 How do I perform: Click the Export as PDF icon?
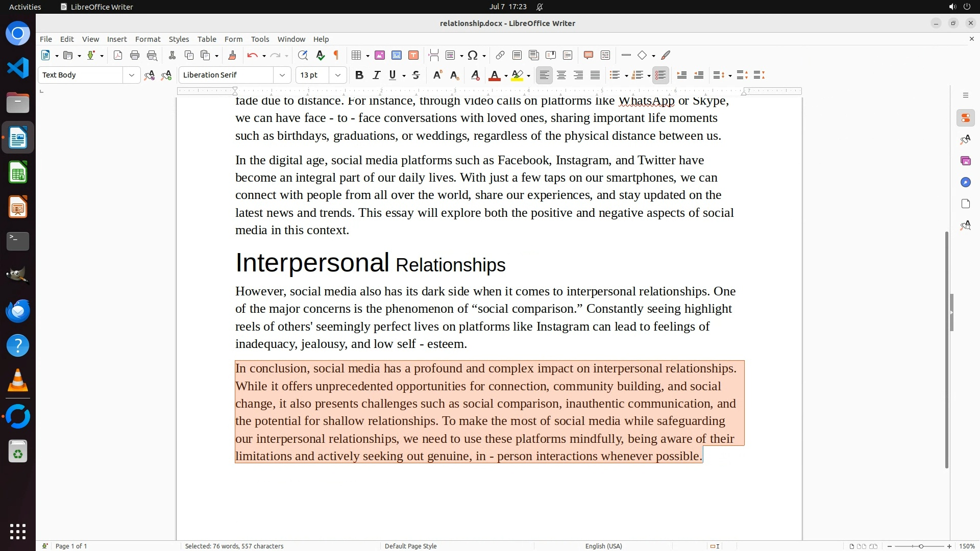point(118,55)
